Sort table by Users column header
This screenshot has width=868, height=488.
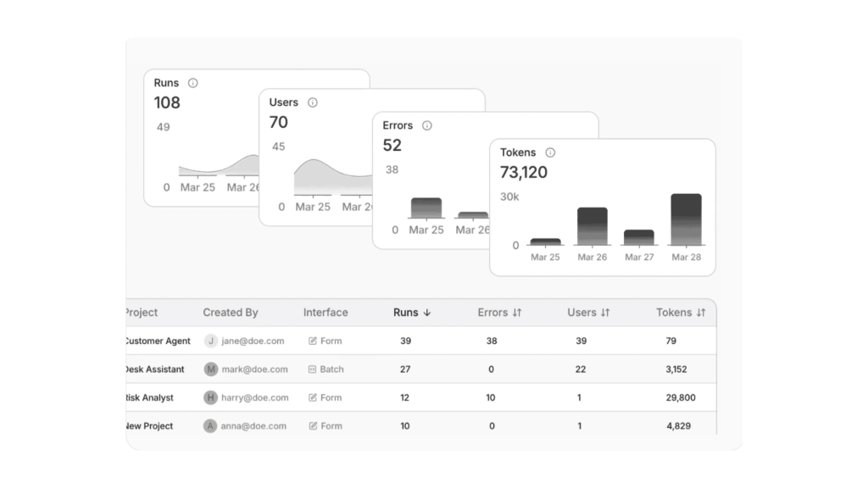(588, 313)
